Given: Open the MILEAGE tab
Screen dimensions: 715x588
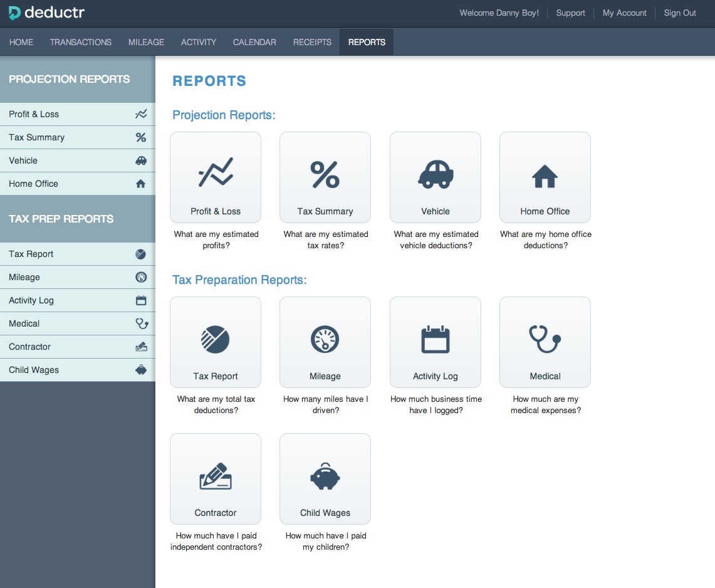Looking at the screenshot, I should point(146,42).
